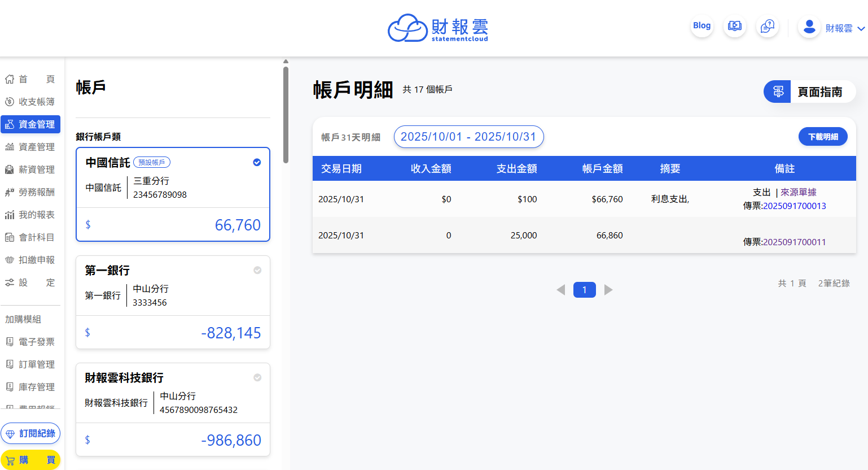
Task: Go to next page arrow
Action: 608,290
